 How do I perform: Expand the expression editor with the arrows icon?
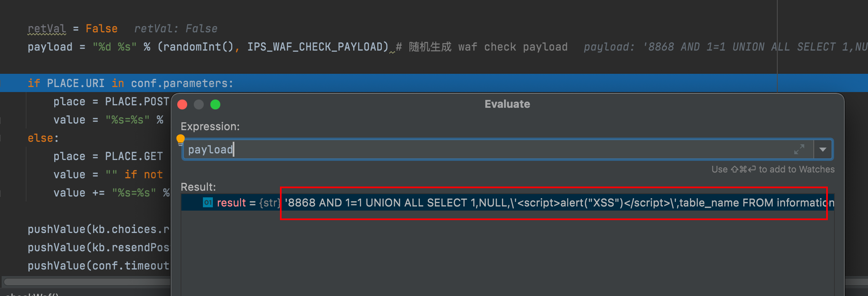(799, 149)
